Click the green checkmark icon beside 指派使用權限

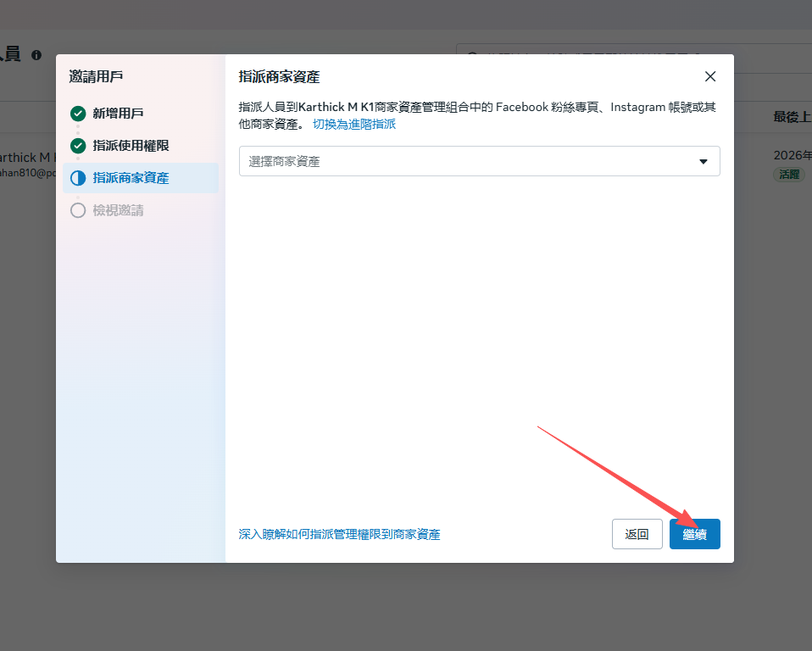78,146
